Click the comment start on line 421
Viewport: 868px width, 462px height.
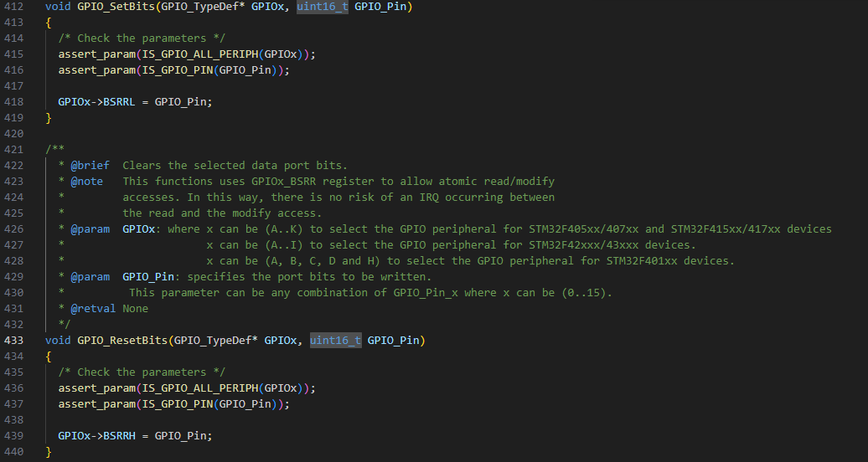(54, 149)
